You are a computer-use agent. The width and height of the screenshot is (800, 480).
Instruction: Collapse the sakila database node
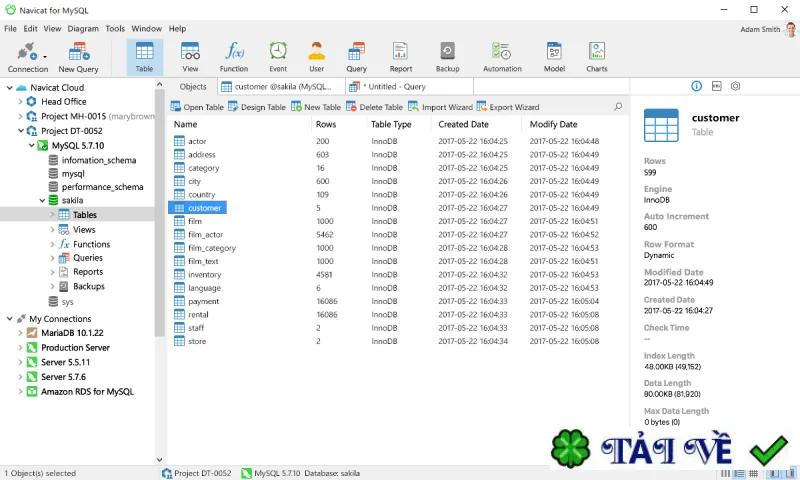click(42, 200)
